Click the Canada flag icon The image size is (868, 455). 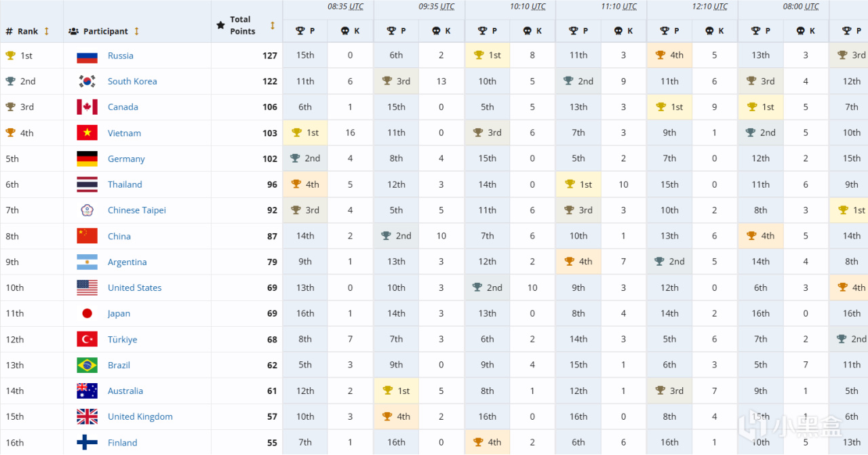pos(87,108)
